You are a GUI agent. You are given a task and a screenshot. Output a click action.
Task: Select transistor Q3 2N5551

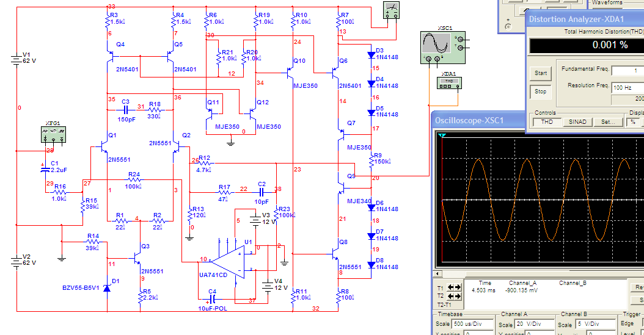[137, 258]
